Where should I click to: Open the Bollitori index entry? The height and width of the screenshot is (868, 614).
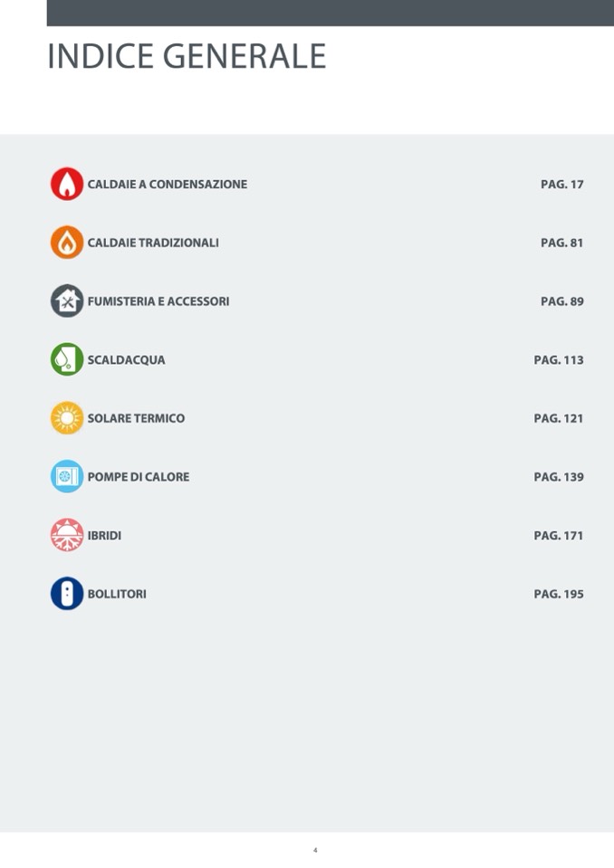(117, 594)
